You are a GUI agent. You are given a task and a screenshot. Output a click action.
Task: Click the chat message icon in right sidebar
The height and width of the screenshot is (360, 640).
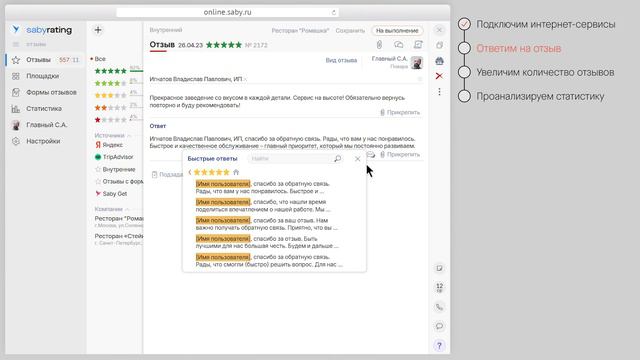[x=439, y=326]
